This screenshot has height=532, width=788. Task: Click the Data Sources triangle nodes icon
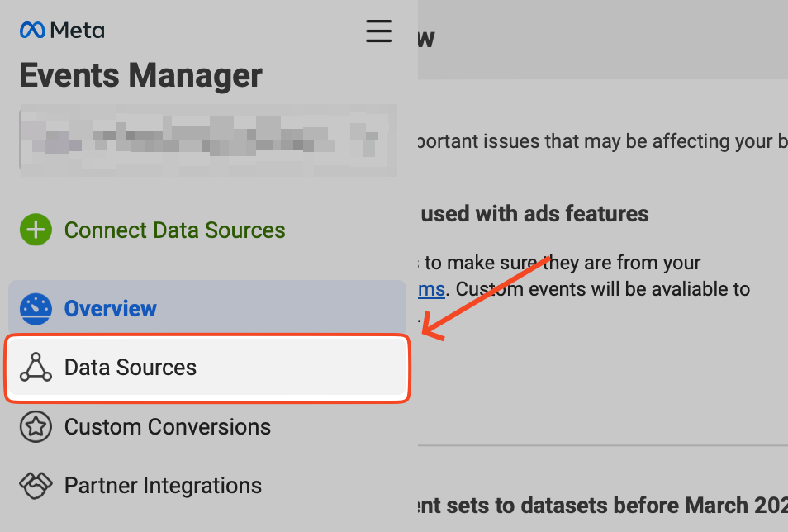(x=36, y=367)
